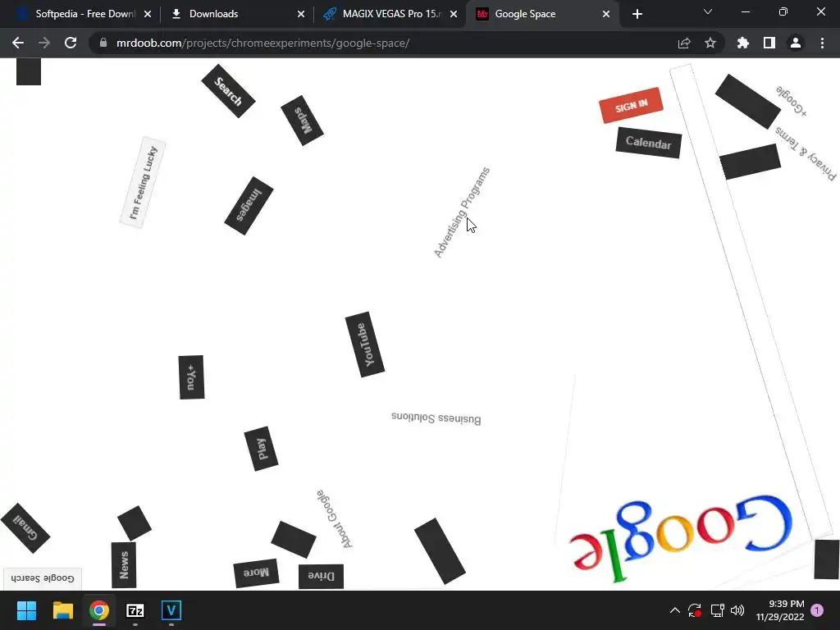Viewport: 840px width, 630px height.
Task: Click the inverted Google Search button
Action: tap(43, 578)
